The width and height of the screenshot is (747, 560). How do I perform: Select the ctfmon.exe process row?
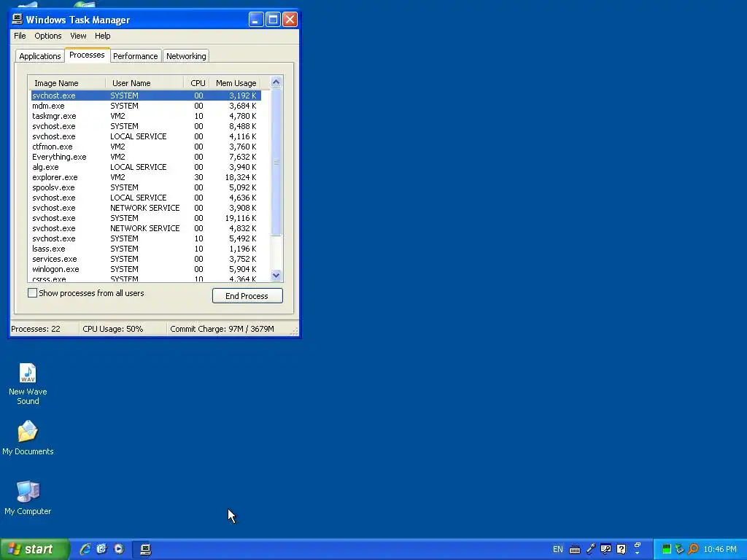point(146,147)
